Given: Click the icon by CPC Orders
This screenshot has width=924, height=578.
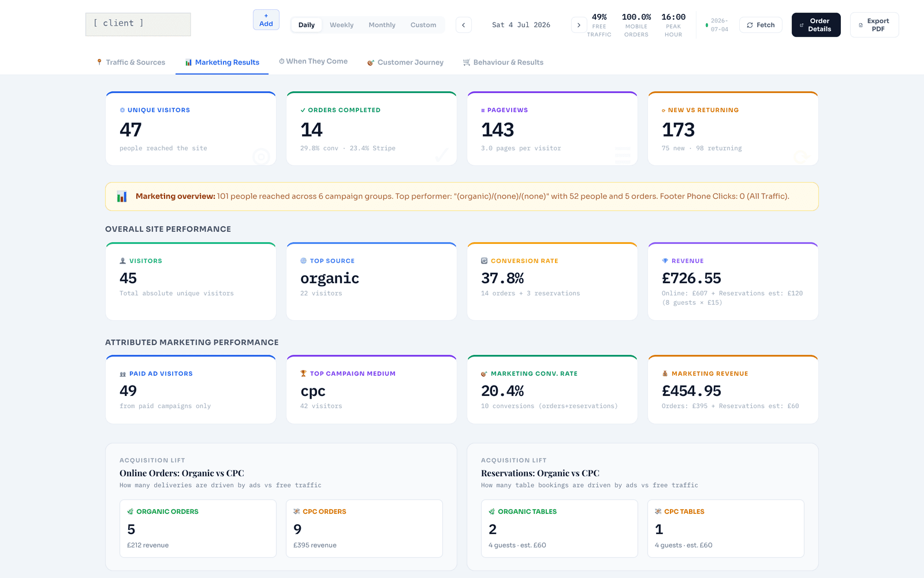Looking at the screenshot, I should point(297,512).
